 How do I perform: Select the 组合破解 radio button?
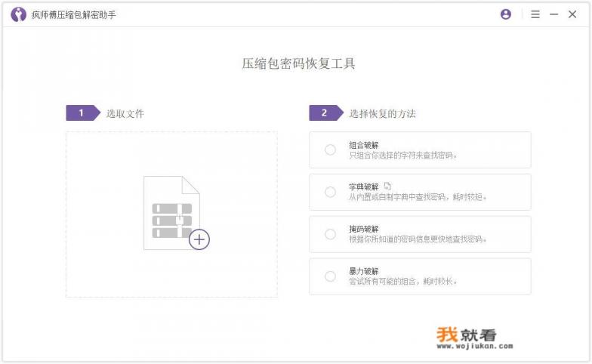pyautogui.click(x=330, y=150)
